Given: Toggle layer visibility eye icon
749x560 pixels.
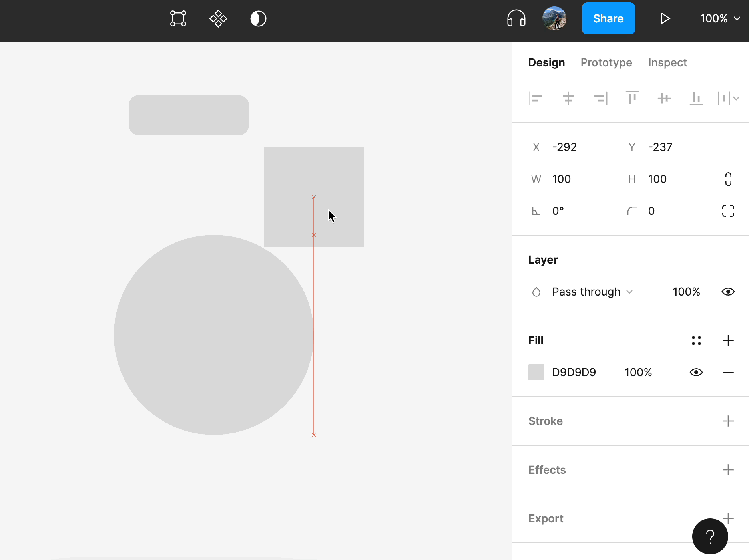Looking at the screenshot, I should pyautogui.click(x=728, y=292).
